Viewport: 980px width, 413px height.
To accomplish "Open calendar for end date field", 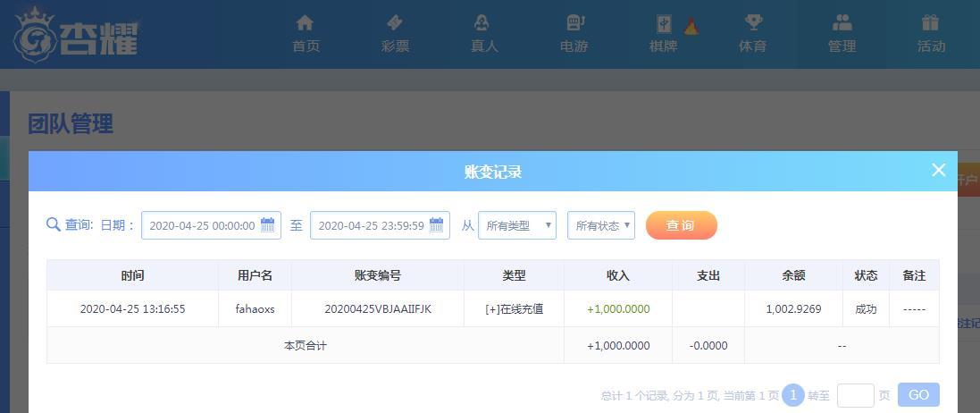I will point(436,225).
